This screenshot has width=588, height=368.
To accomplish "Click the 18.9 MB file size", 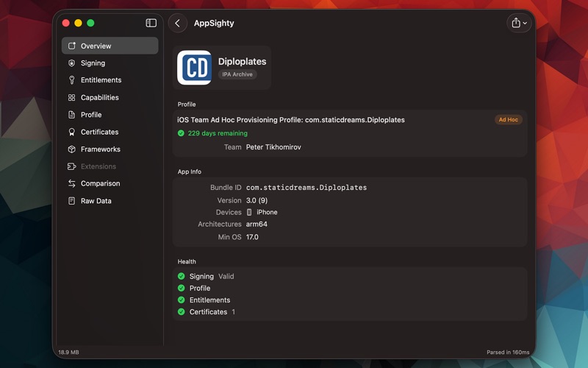I will 68,353.
